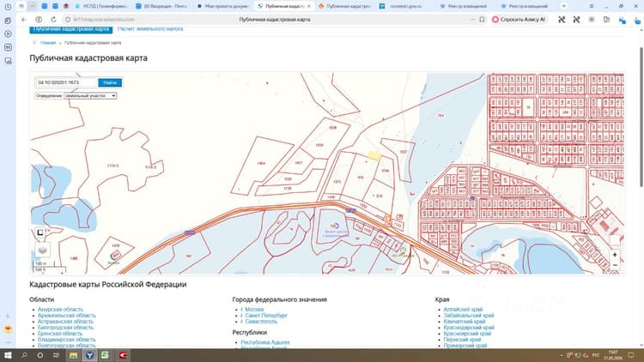Open a new tab with plus button
Screen dimensions: 644x362
tap(563, 6)
